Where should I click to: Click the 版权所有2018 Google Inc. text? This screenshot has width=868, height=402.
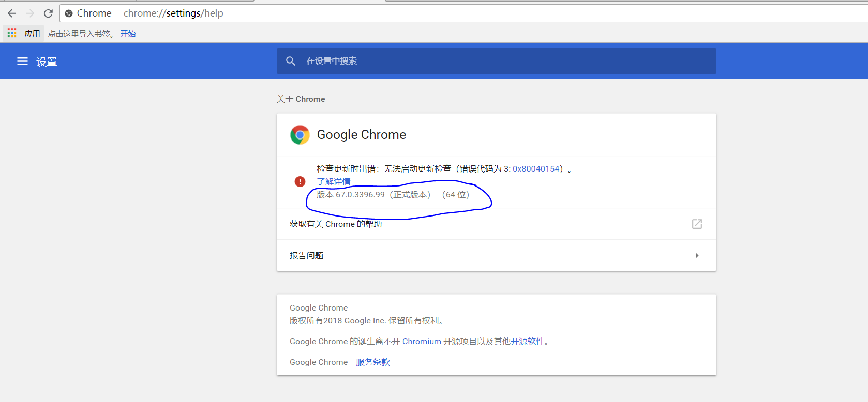(366, 321)
